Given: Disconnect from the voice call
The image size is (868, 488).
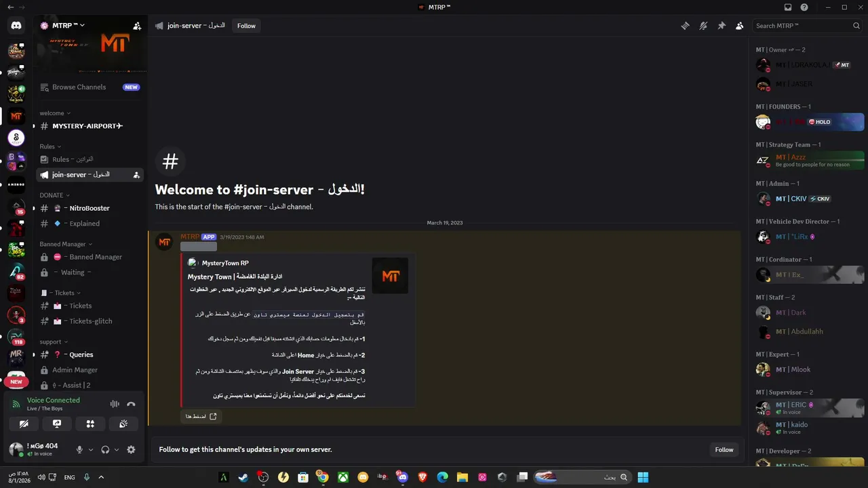Looking at the screenshot, I should click(x=131, y=404).
